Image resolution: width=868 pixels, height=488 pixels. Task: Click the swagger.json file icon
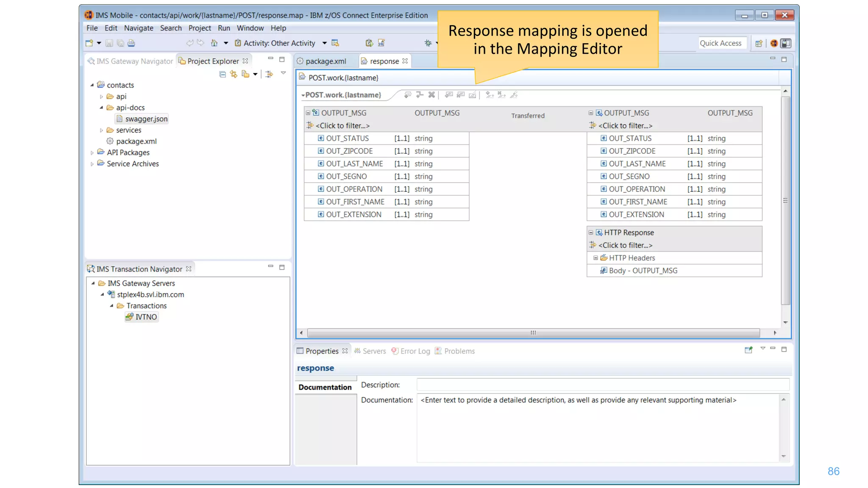120,119
